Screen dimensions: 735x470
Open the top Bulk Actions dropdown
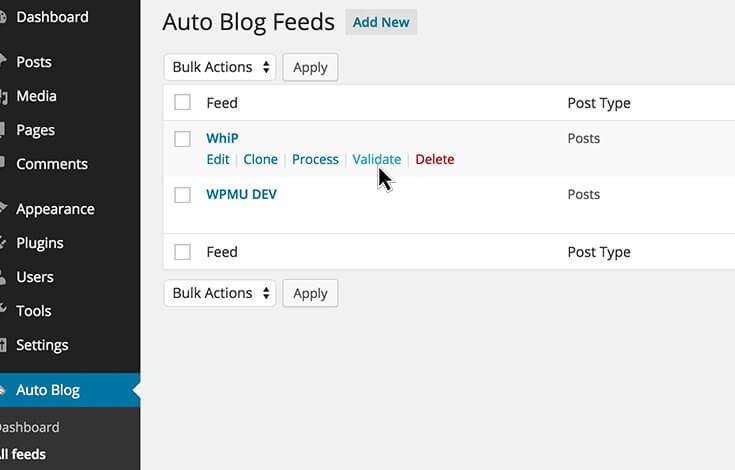[x=220, y=67]
